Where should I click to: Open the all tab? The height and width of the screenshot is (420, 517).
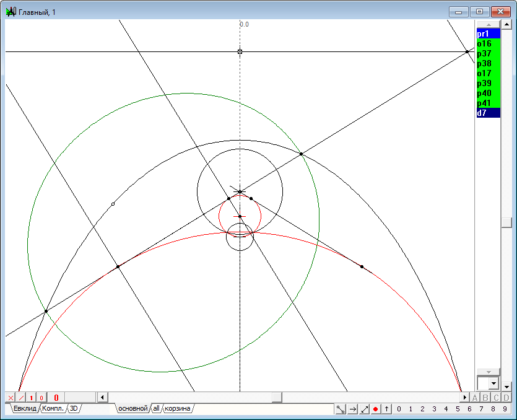click(156, 408)
